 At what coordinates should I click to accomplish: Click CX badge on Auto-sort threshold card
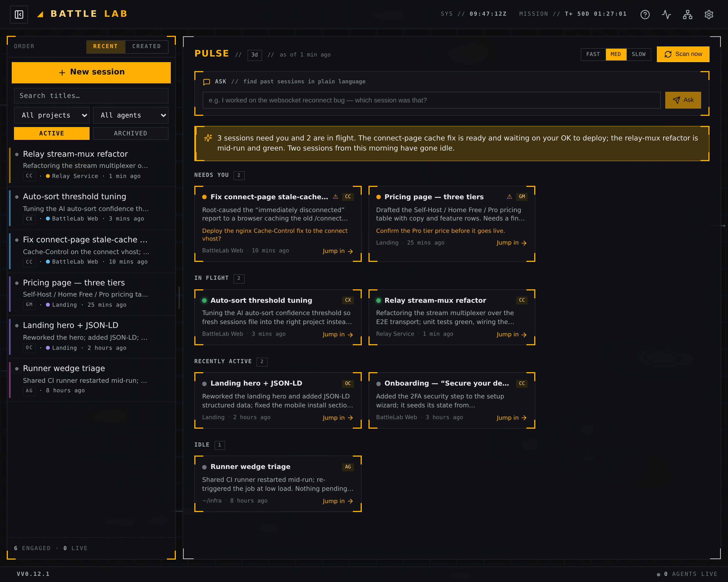(348, 300)
